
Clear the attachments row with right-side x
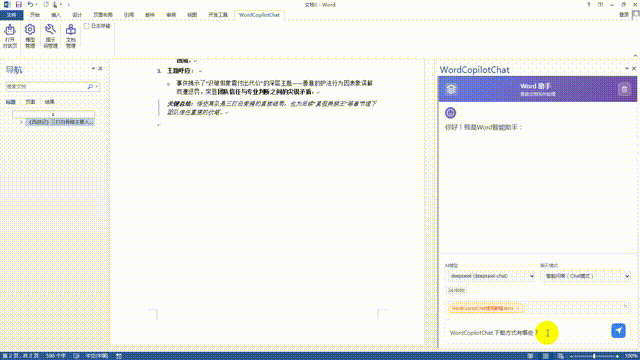coord(625,306)
